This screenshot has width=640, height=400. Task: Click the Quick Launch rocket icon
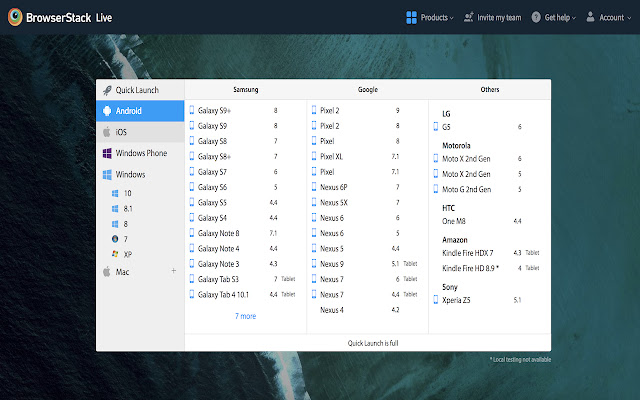pyautogui.click(x=106, y=90)
